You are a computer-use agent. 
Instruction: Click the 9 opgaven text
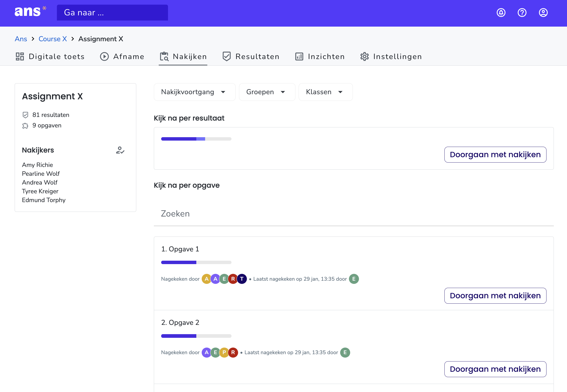47,125
